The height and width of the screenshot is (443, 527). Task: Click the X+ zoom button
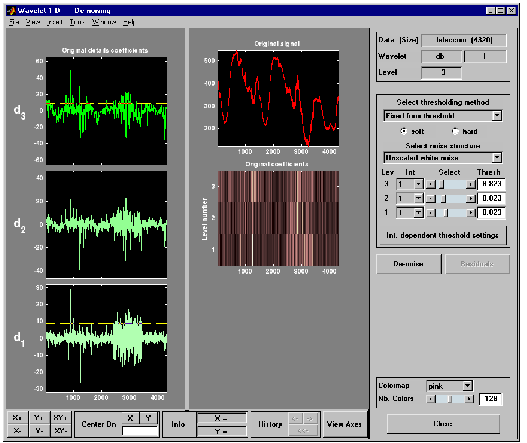(x=17, y=417)
